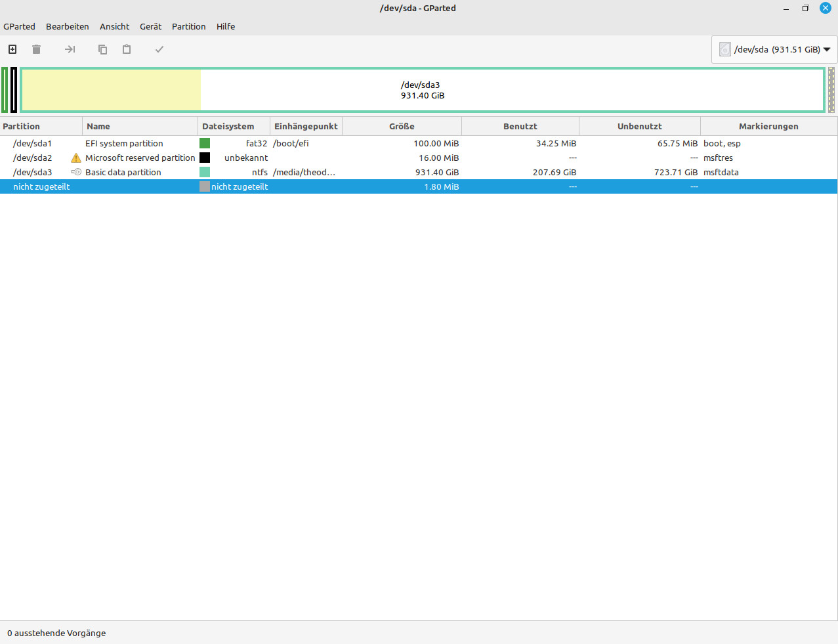Maximize the GParted window
The image size is (838, 644).
tap(805, 9)
